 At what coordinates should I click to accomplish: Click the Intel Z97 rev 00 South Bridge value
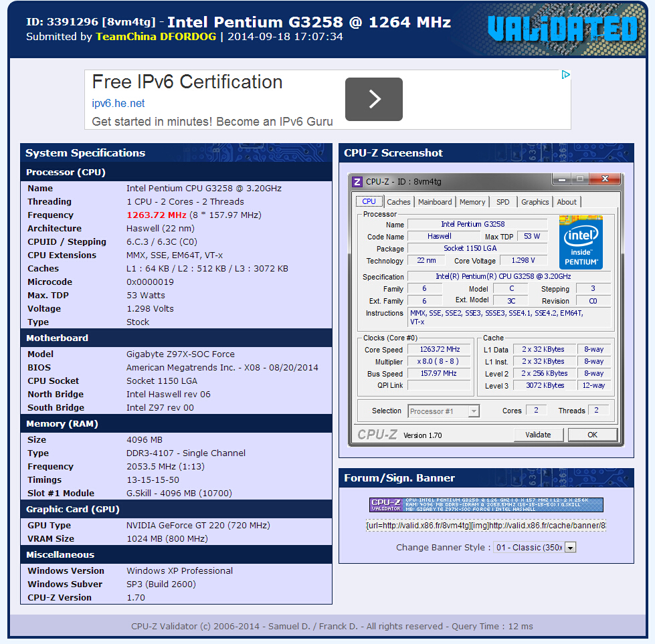pyautogui.click(x=160, y=408)
